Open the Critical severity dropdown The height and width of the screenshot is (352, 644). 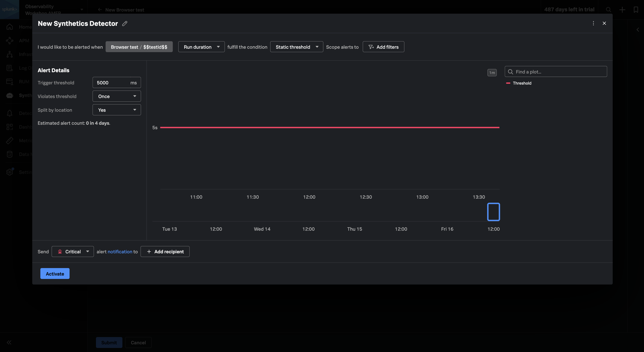click(x=73, y=252)
